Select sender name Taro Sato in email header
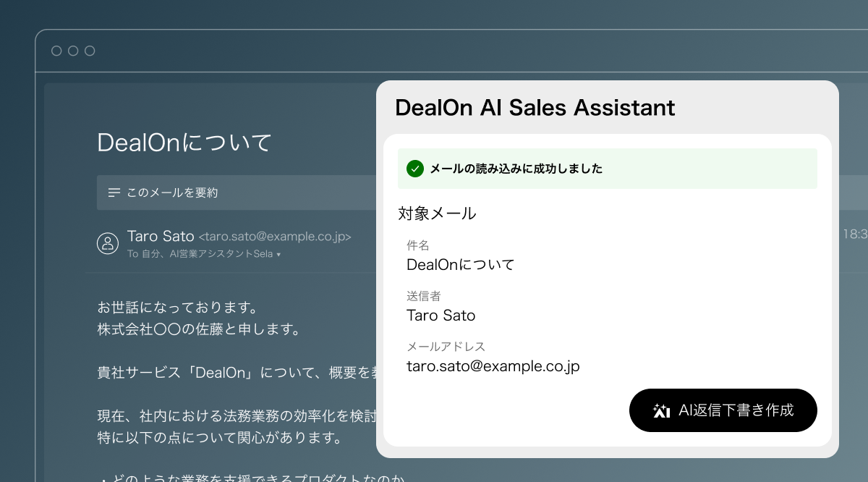Viewport: 868px width, 482px height. click(x=161, y=236)
